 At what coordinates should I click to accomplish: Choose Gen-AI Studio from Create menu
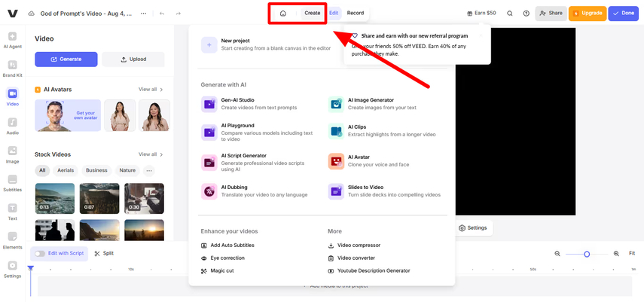click(237, 104)
